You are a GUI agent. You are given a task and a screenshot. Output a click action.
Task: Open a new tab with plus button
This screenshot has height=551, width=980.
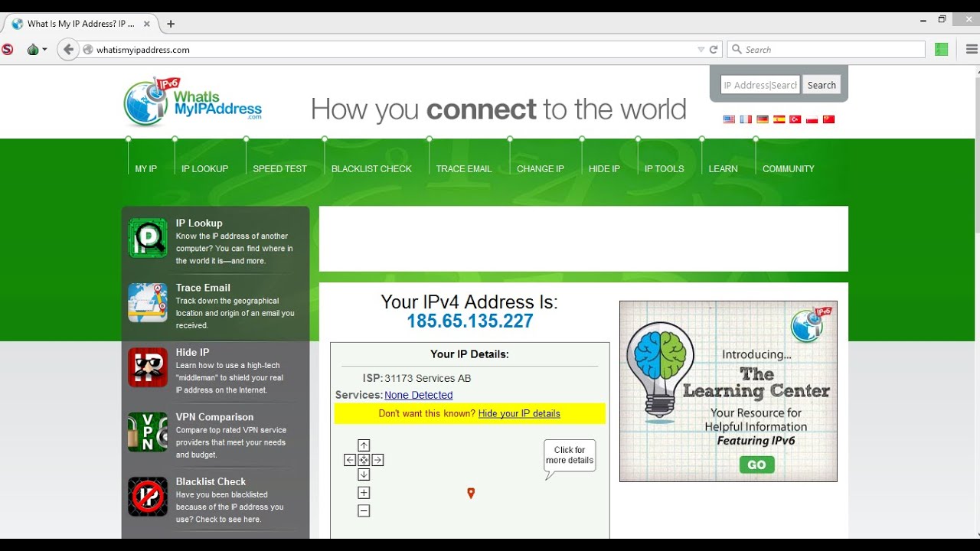(171, 24)
